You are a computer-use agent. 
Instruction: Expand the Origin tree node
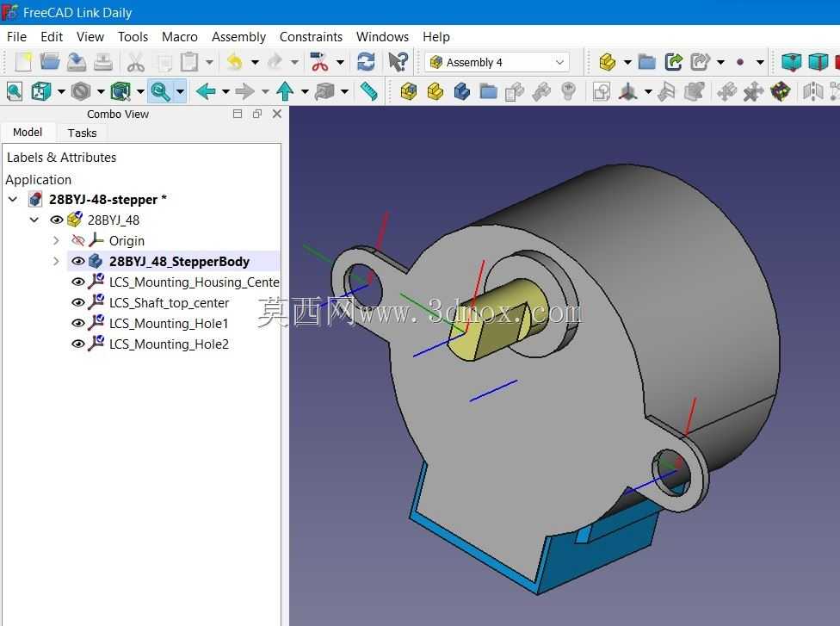point(56,240)
